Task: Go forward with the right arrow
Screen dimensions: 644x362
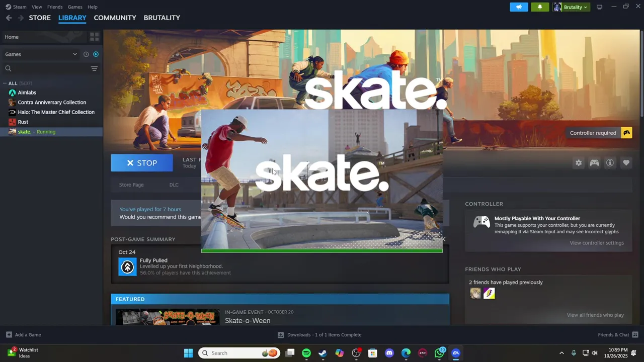Action: [x=21, y=18]
